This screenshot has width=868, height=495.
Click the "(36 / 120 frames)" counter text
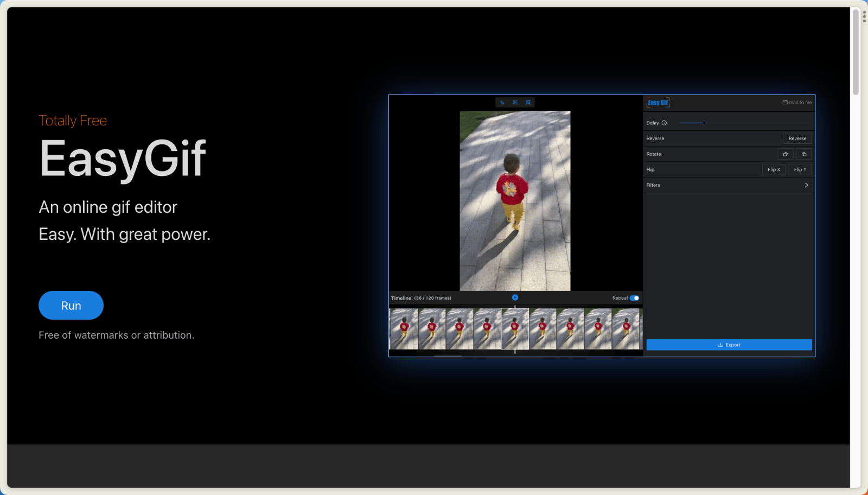click(x=432, y=298)
